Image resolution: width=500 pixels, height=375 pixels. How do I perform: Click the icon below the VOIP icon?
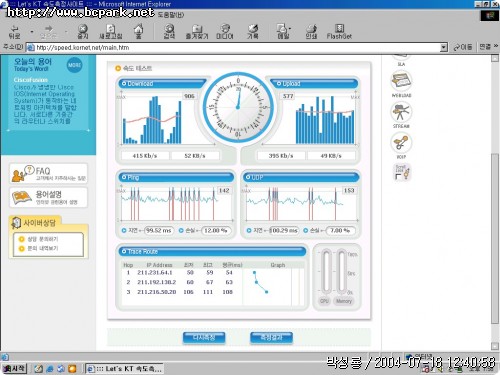(x=402, y=172)
